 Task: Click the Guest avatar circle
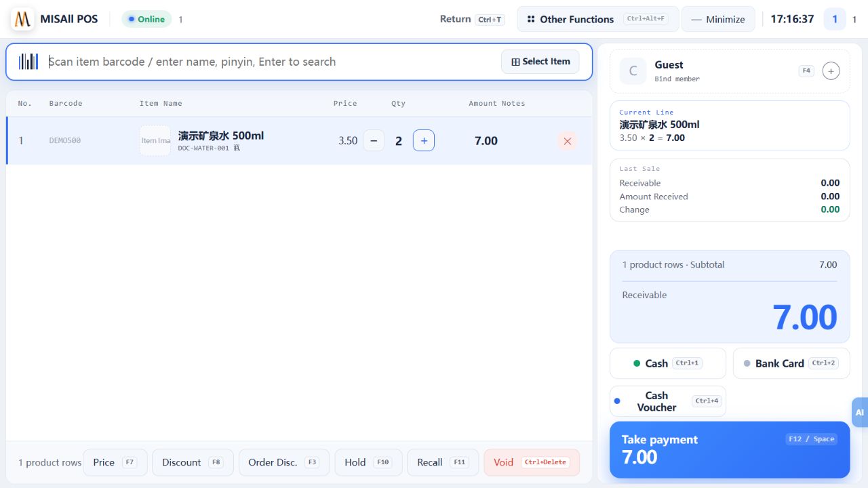(x=633, y=71)
